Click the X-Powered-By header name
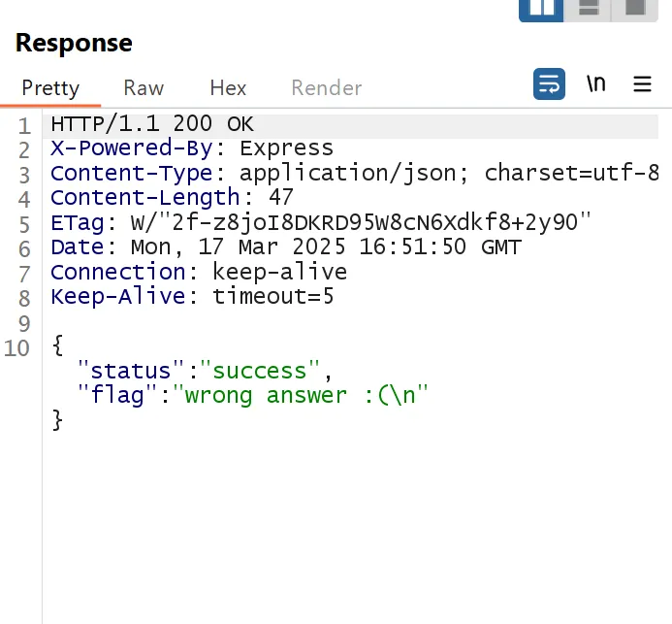Image resolution: width=672 pixels, height=624 pixels. [131, 148]
